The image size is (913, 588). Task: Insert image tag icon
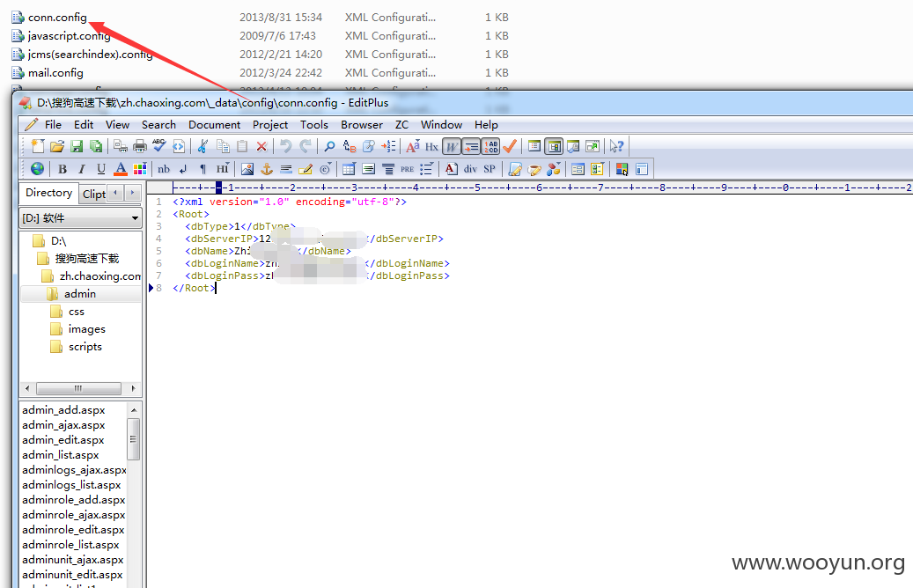click(247, 169)
